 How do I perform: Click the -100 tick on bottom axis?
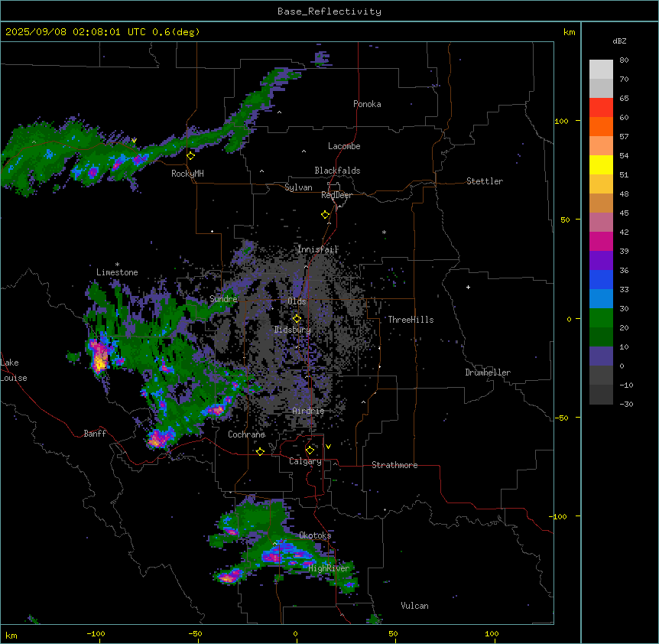pos(96,633)
